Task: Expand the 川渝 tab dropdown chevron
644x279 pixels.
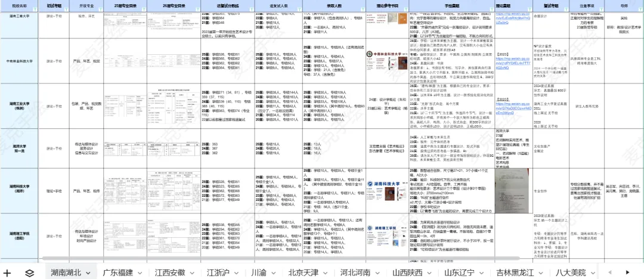Action: (x=274, y=273)
